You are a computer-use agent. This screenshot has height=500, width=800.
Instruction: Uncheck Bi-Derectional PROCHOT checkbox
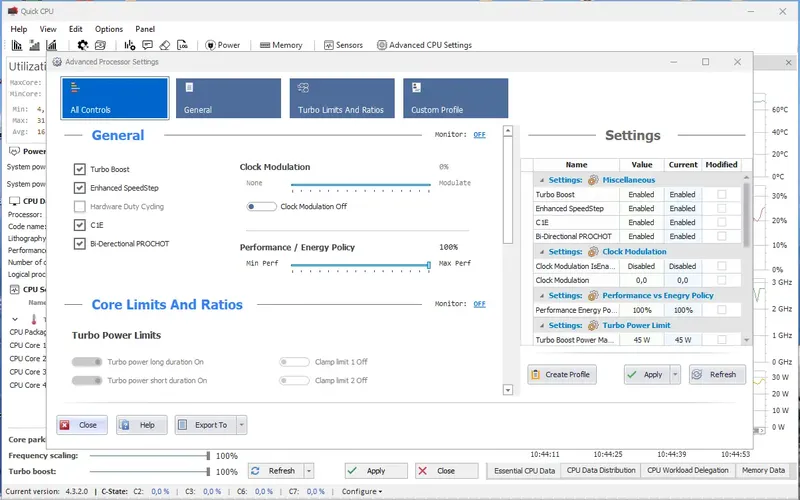tap(80, 243)
